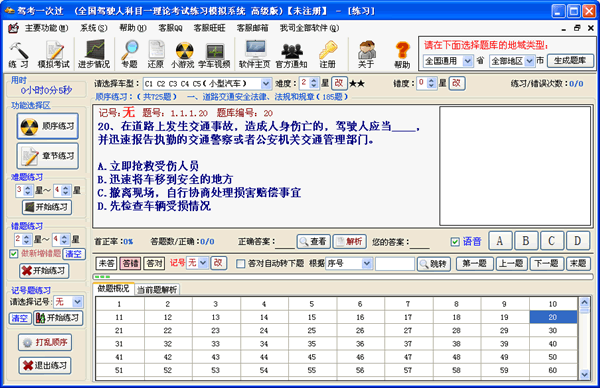The image size is (600, 388).
Task: Open the 客服QQ menu
Action: click(170, 28)
